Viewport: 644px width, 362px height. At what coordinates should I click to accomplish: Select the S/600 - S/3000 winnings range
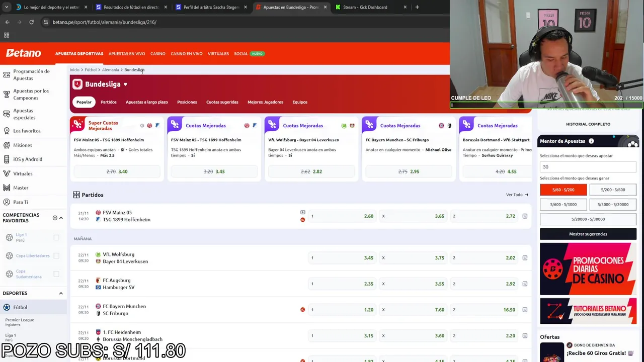tap(563, 204)
